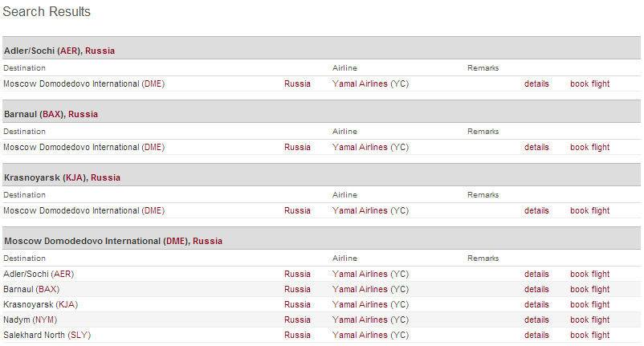
Task: Book flight to Adler/Sochi (AER) from Moscow
Action: [x=589, y=274]
